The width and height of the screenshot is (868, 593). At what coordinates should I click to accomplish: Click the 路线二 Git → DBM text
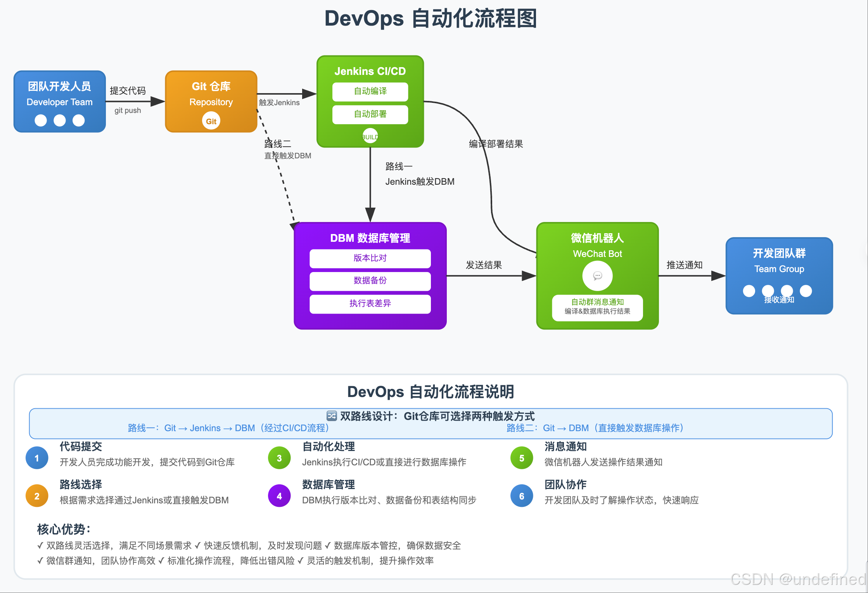click(595, 428)
